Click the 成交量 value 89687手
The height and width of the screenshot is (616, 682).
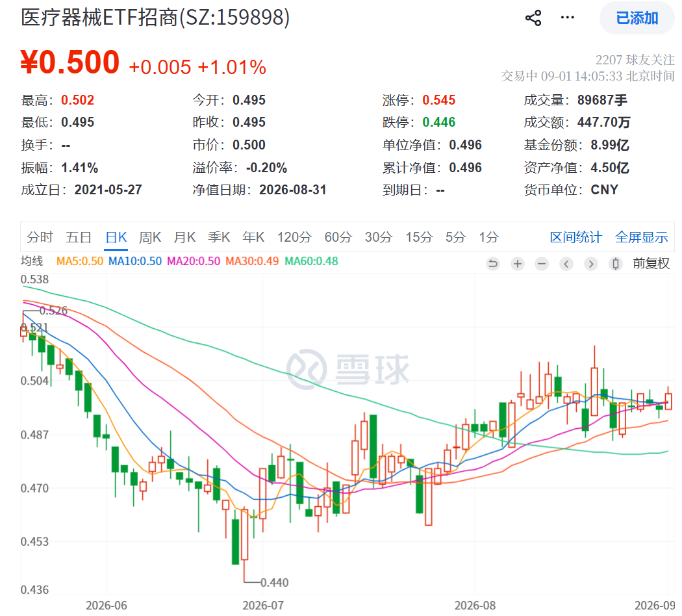point(602,100)
